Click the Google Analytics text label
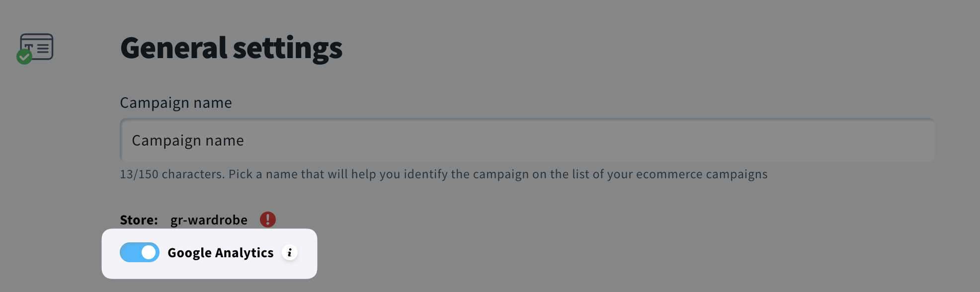 click(221, 253)
